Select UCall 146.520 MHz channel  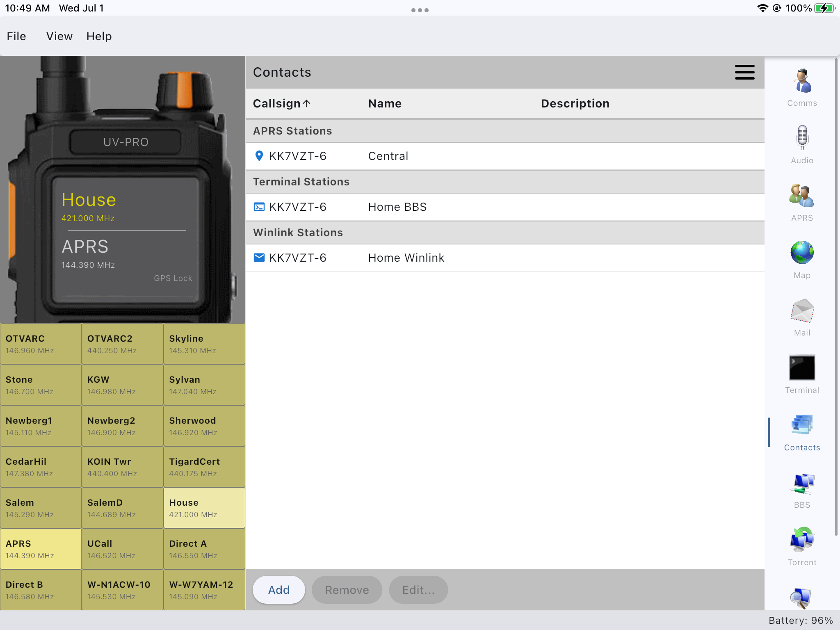pos(123,549)
